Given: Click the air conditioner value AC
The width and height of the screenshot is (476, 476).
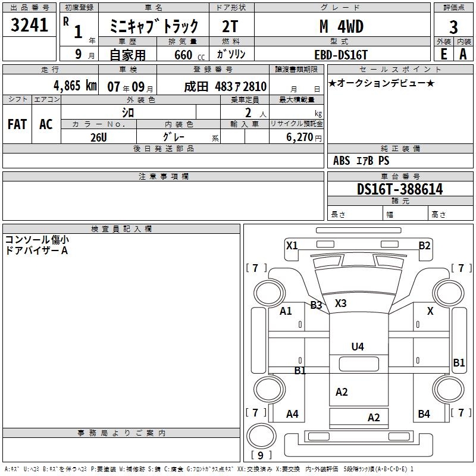Looking at the screenshot, I should [x=46, y=124].
